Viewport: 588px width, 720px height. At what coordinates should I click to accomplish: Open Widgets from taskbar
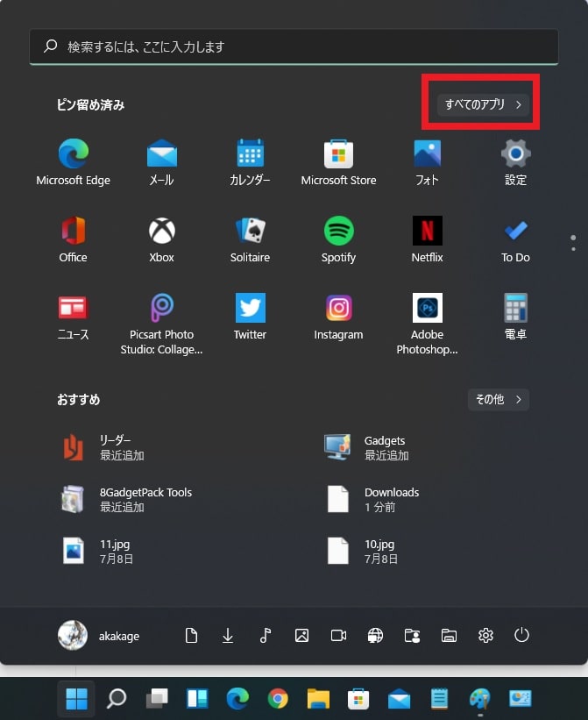(197, 699)
